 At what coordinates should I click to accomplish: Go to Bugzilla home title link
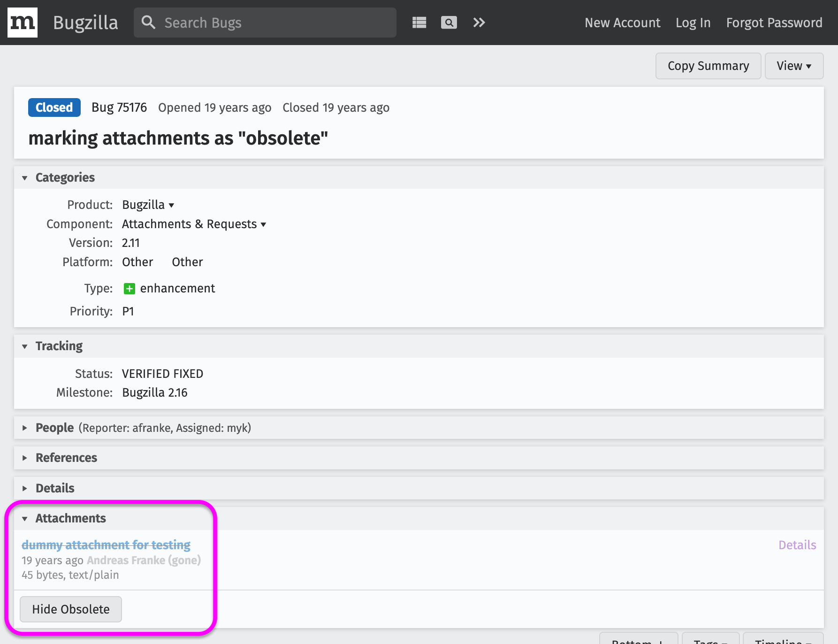85,23
